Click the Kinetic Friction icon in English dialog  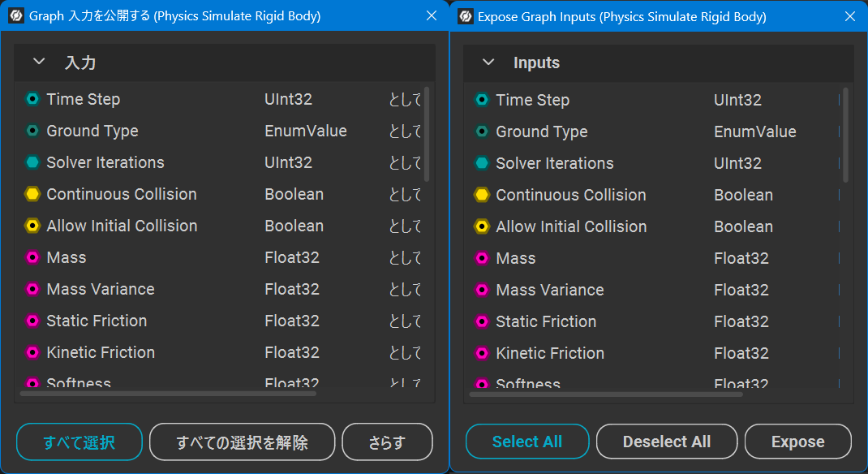(x=482, y=353)
